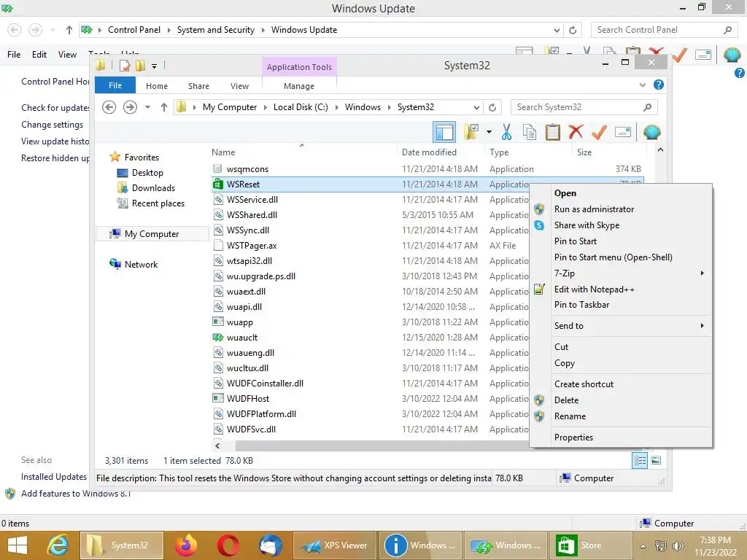This screenshot has height=560, width=747.
Task: Expand the Send to submenu
Action: 622,326
